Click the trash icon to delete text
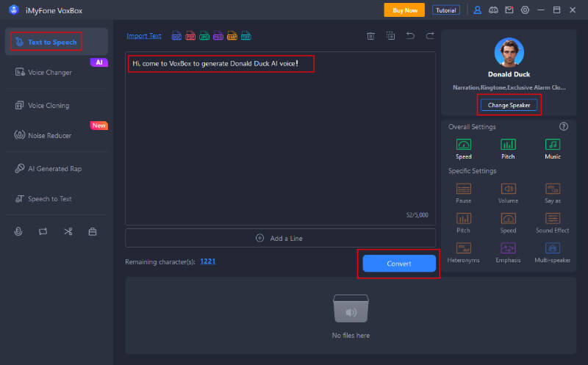Screen dimensions: 588x365 (x=371, y=35)
